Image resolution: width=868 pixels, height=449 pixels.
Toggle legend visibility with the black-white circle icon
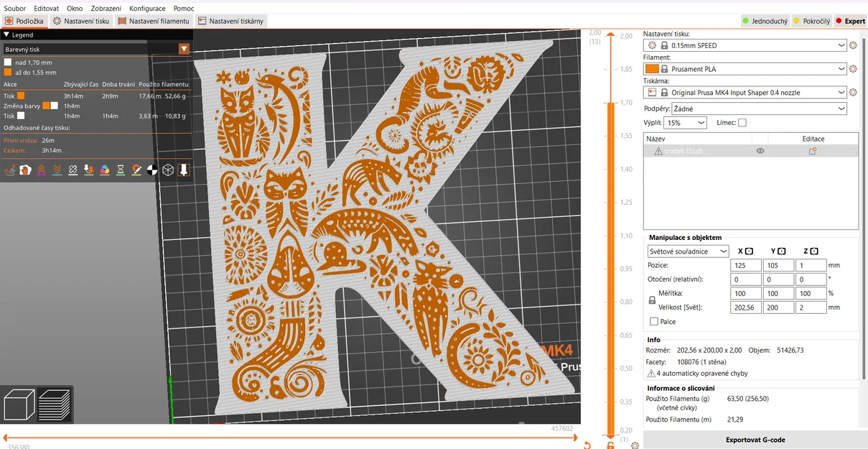coord(151,170)
